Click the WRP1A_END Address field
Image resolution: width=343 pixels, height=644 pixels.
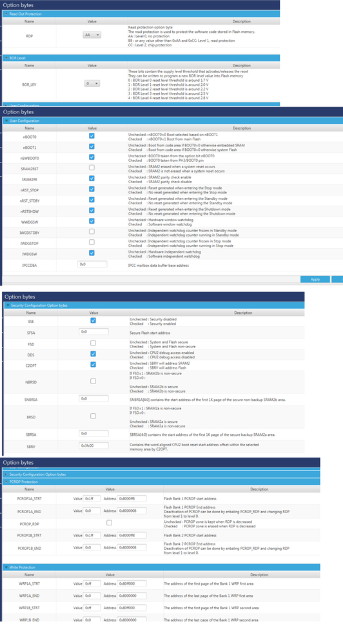[132, 595]
